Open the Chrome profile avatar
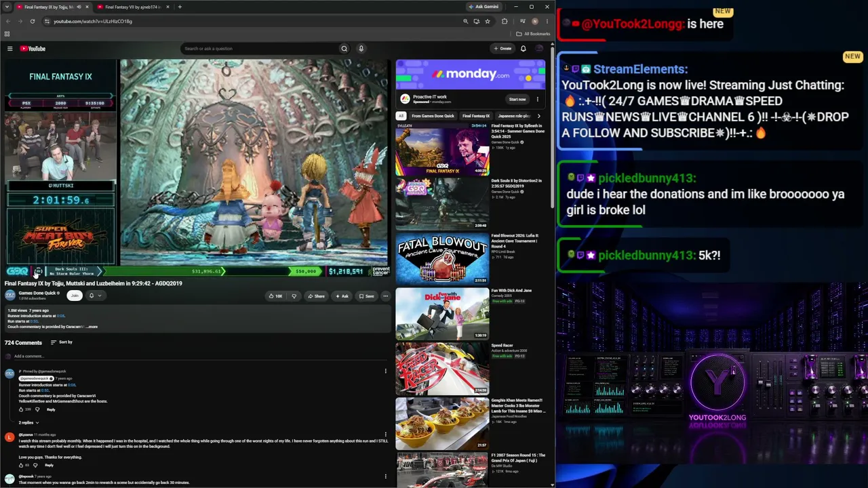Image resolution: width=868 pixels, height=488 pixels. pos(535,21)
